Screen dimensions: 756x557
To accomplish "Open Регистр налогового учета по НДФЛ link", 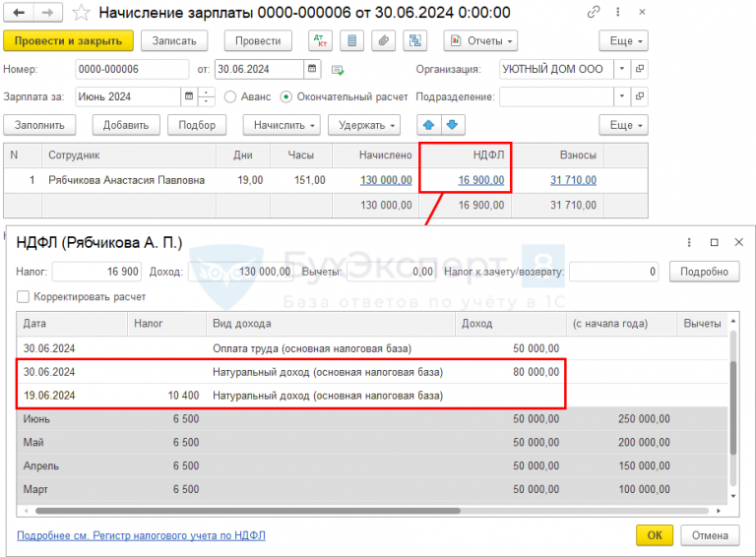I will (x=142, y=535).
